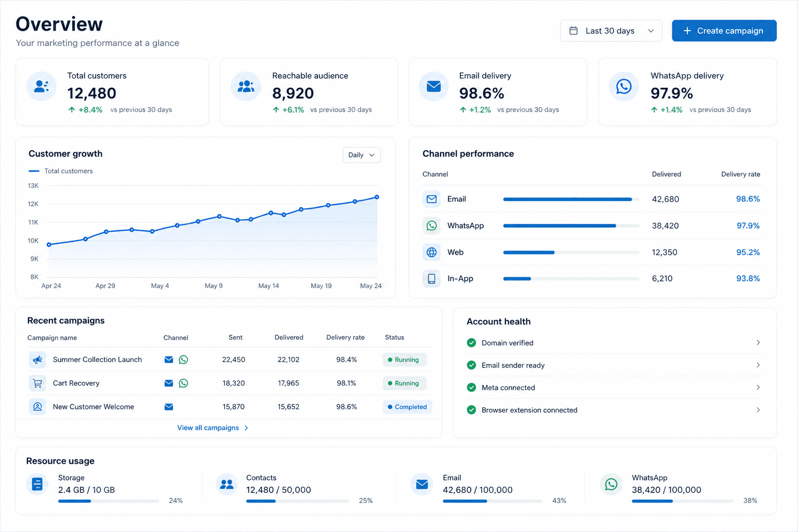
Task: Click the WhatsApp icon in Resource usage
Action: pyautogui.click(x=611, y=484)
